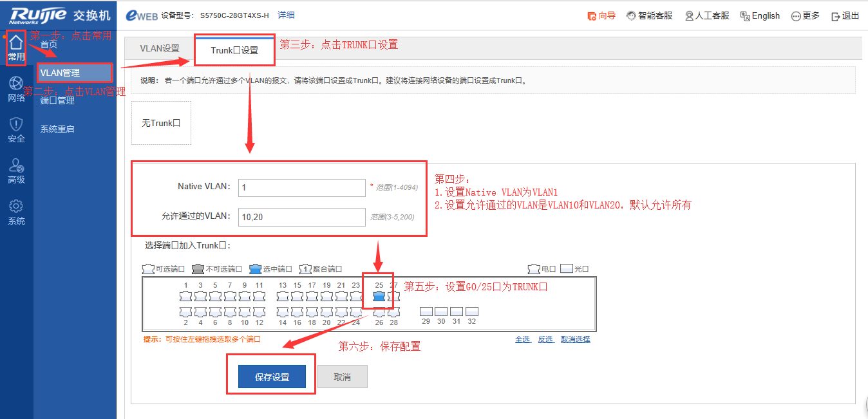The image size is (868, 419).
Task: Open the 常用 (Common) home sidebar icon
Action: (16, 48)
